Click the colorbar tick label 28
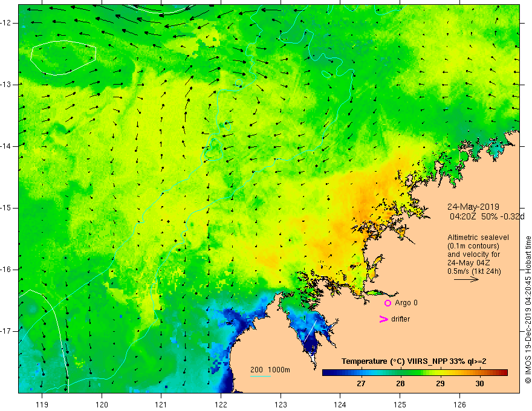The image size is (532, 411). (400, 384)
